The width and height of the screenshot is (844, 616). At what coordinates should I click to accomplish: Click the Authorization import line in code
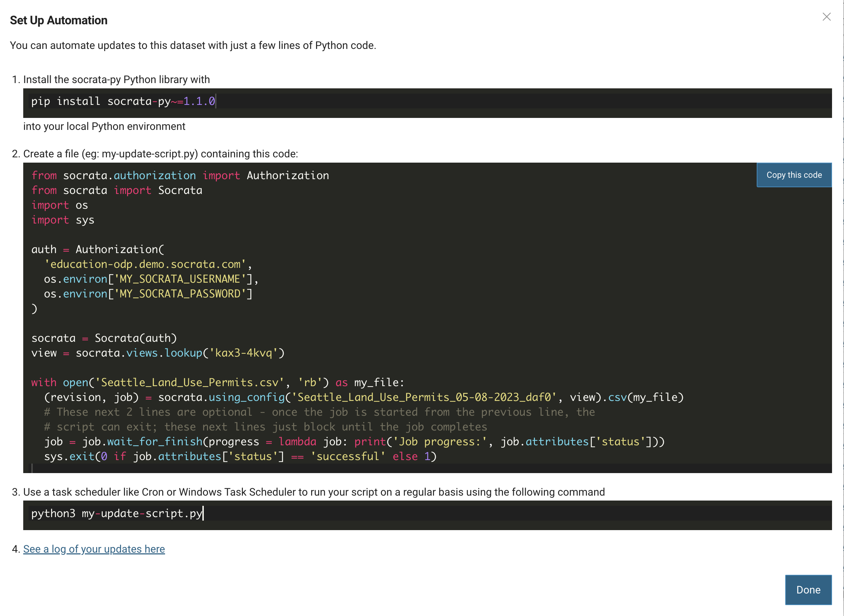point(180,176)
